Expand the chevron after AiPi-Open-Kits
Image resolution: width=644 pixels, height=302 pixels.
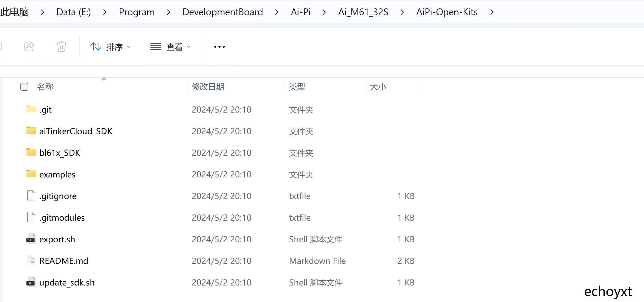click(492, 12)
